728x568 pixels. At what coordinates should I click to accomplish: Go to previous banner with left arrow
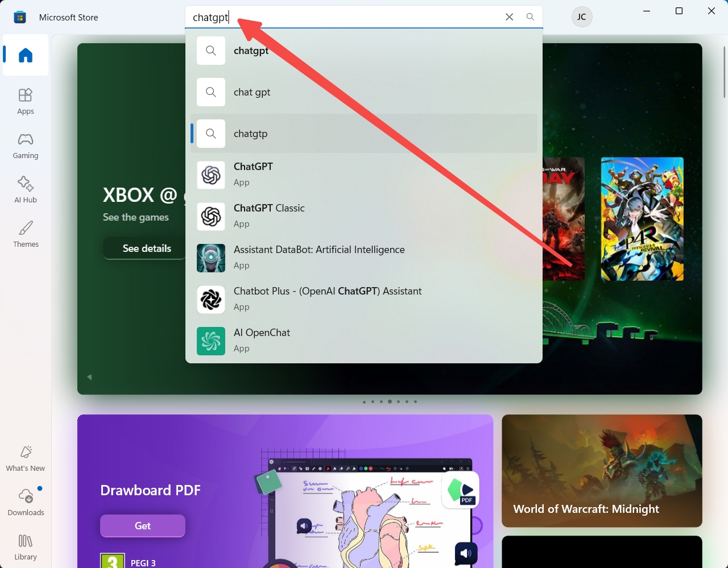pos(89,377)
